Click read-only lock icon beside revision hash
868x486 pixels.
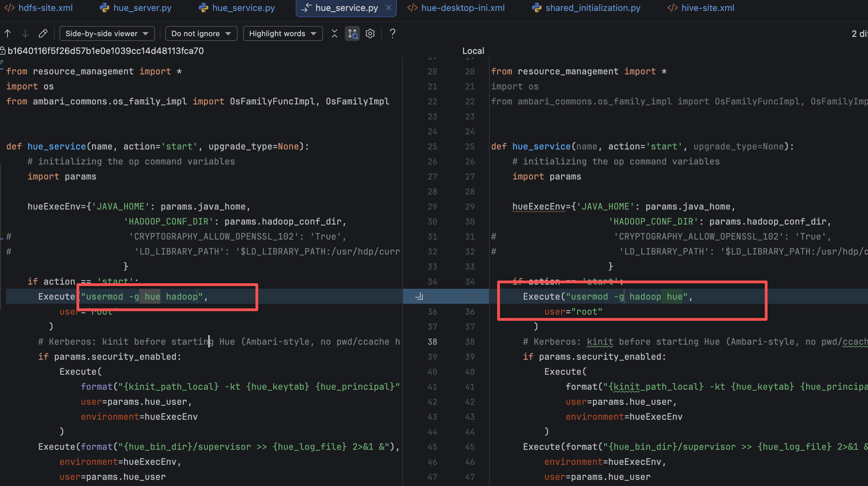click(3, 51)
